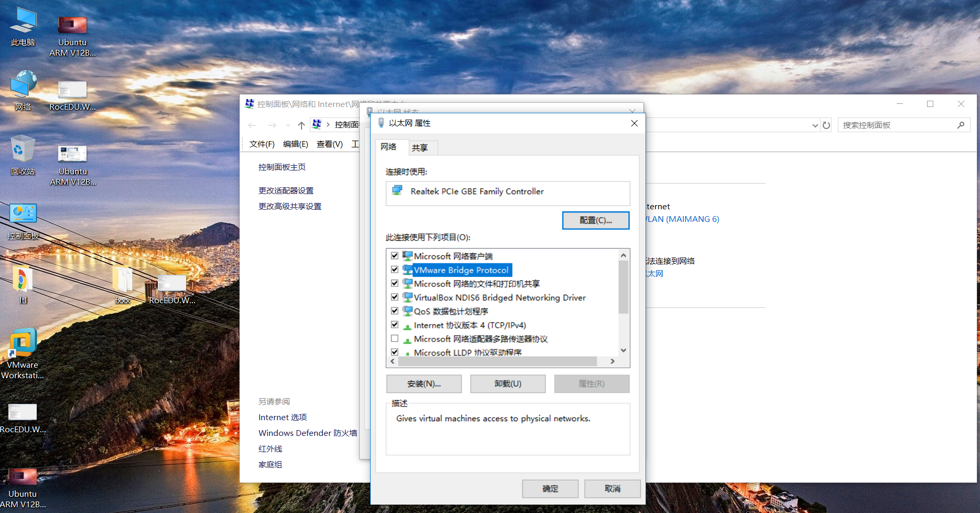Click the 卸载(U) button
Screen dimensions: 980x513
(x=508, y=383)
